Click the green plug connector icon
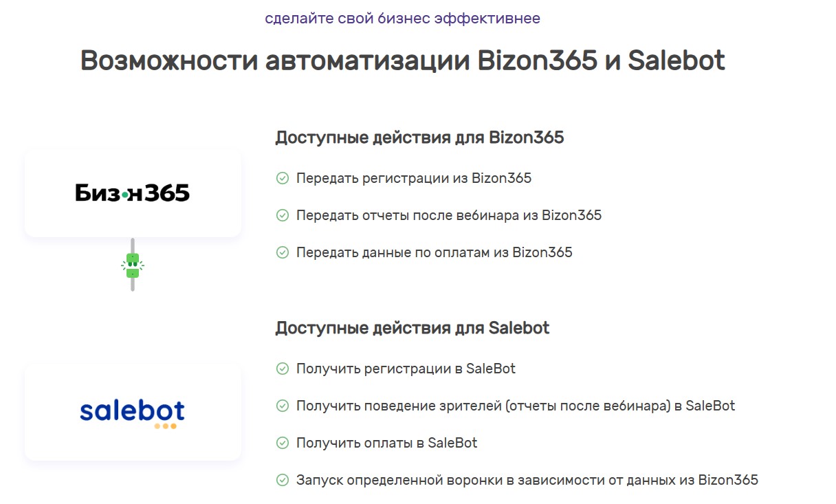 pyautogui.click(x=133, y=265)
